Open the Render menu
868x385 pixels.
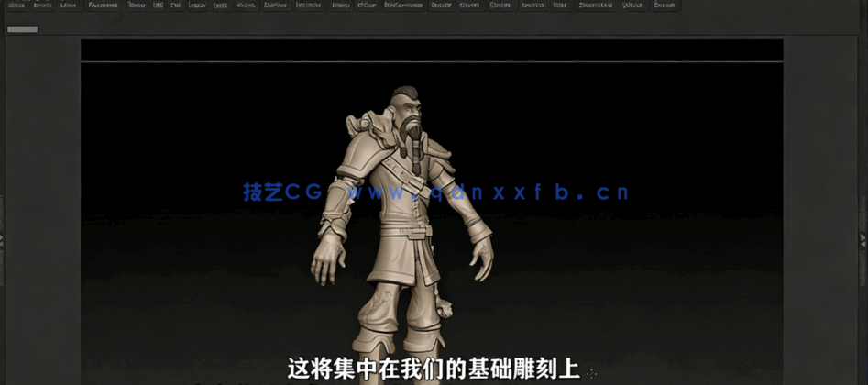(441, 5)
